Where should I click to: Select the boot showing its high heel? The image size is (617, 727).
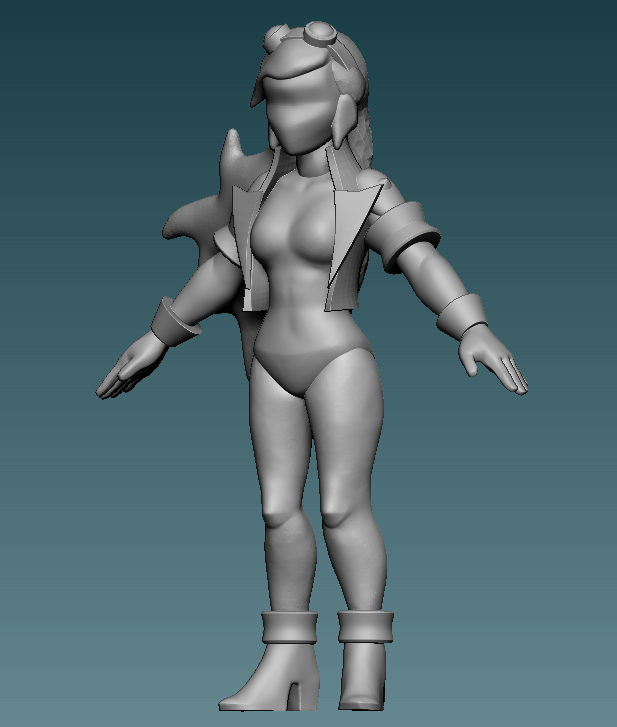click(x=278, y=665)
